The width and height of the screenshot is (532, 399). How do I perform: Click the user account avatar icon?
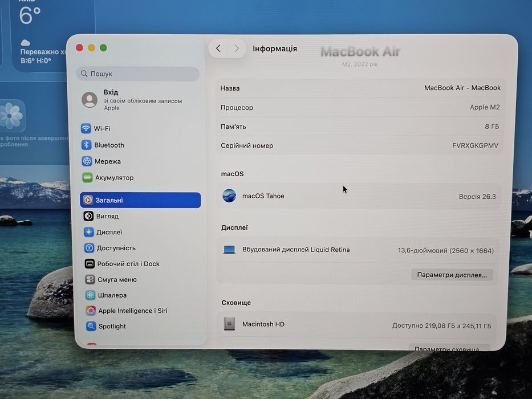point(90,100)
